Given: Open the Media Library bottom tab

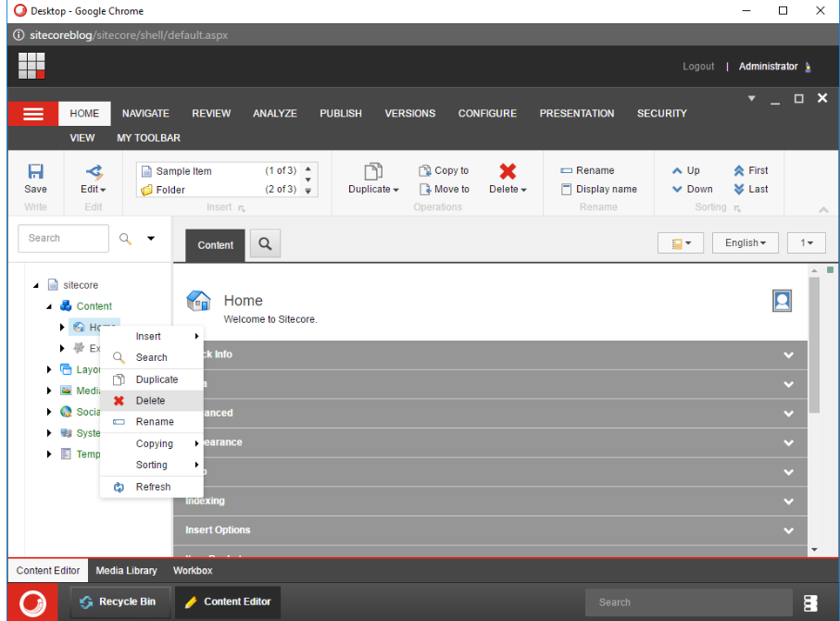Looking at the screenshot, I should click(x=126, y=571).
